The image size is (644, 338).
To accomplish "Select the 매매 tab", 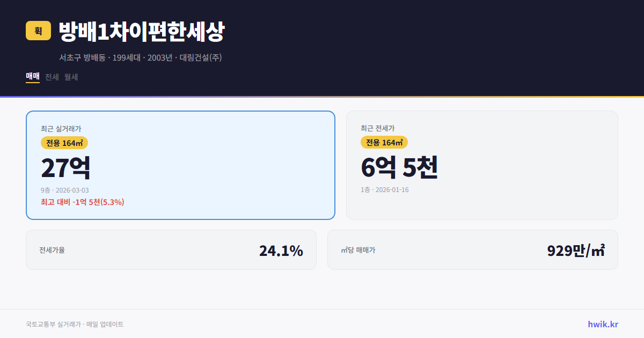I will (32, 77).
